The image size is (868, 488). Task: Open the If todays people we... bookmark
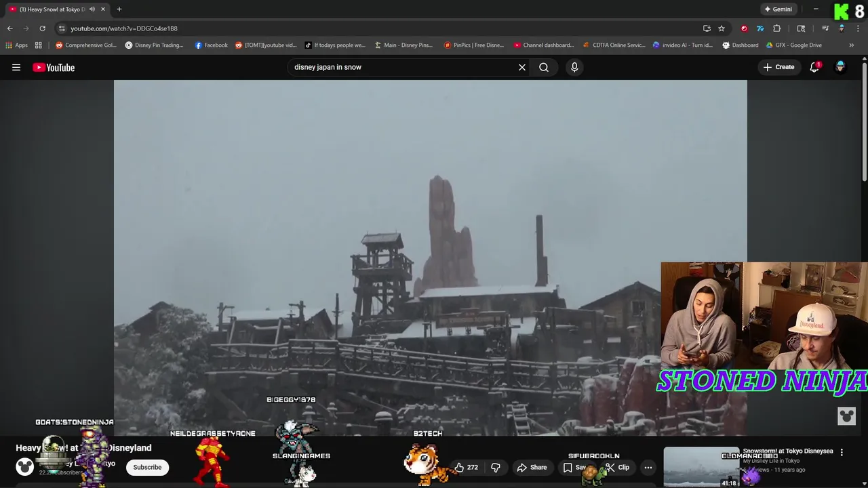[x=335, y=45]
